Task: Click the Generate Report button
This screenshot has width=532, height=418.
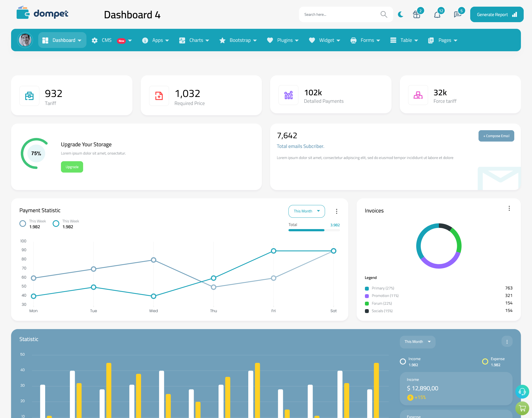Action: (x=496, y=14)
